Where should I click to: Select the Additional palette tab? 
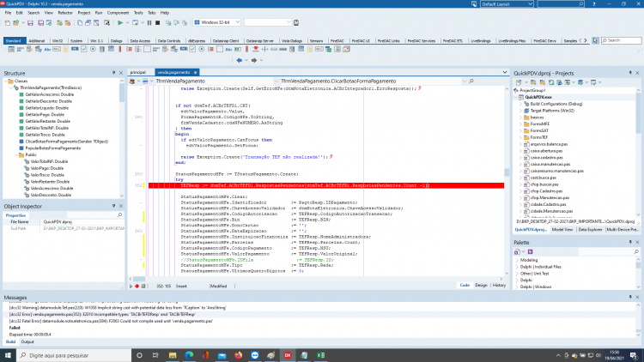(x=37, y=41)
